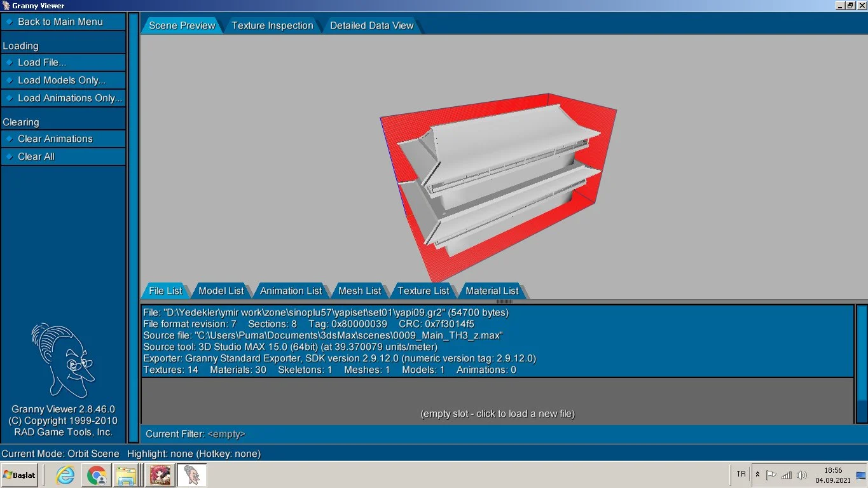This screenshot has width=868, height=488.
Task: Click the Textures: 14 statistics line
Action: pos(329,370)
